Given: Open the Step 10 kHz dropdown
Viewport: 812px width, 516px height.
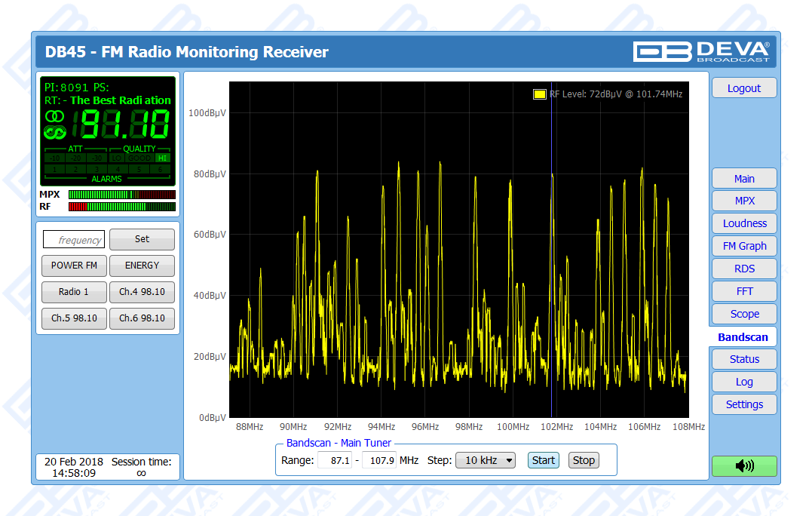Looking at the screenshot, I should click(486, 460).
